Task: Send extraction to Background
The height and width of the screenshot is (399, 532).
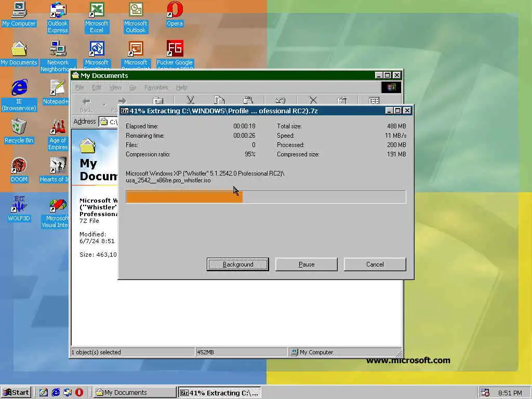Action: click(x=238, y=264)
